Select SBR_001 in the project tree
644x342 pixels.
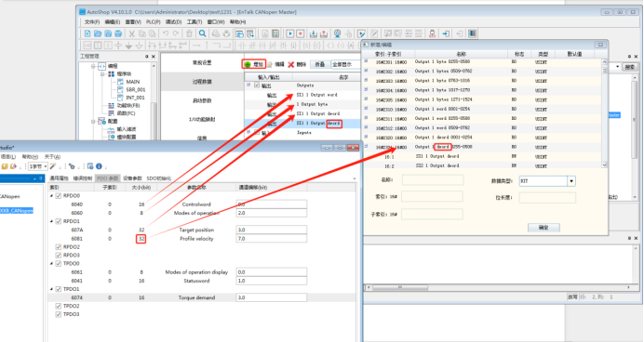[136, 89]
